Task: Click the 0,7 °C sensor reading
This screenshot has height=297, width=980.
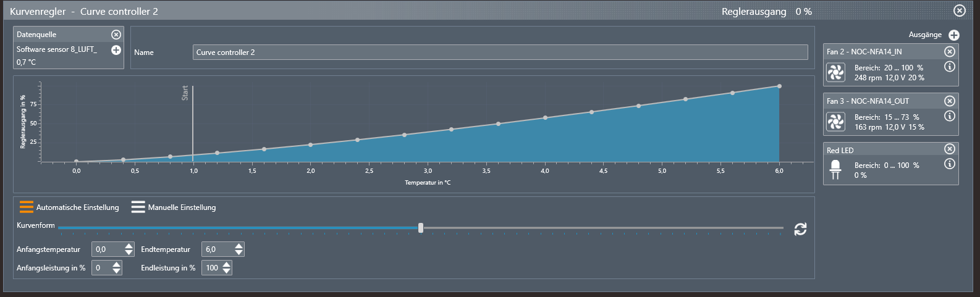Action: point(26,62)
